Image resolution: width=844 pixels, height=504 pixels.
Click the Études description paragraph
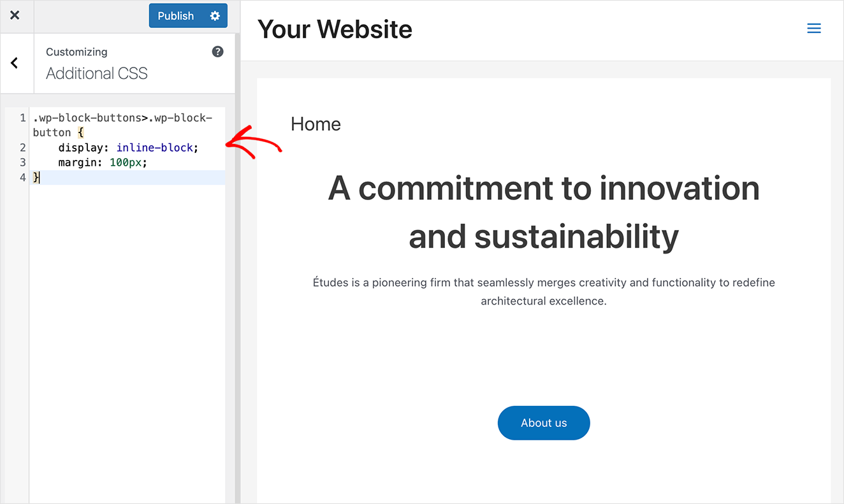(543, 291)
